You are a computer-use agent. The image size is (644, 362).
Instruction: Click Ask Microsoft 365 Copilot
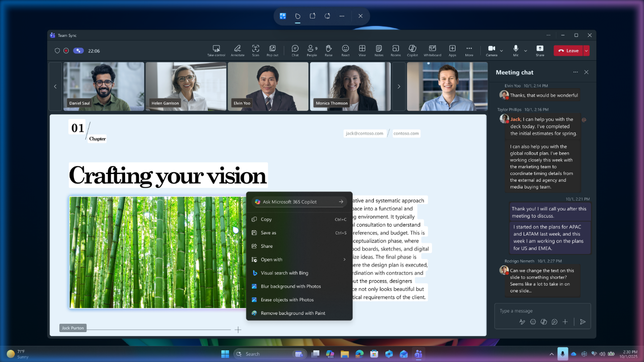click(x=300, y=202)
